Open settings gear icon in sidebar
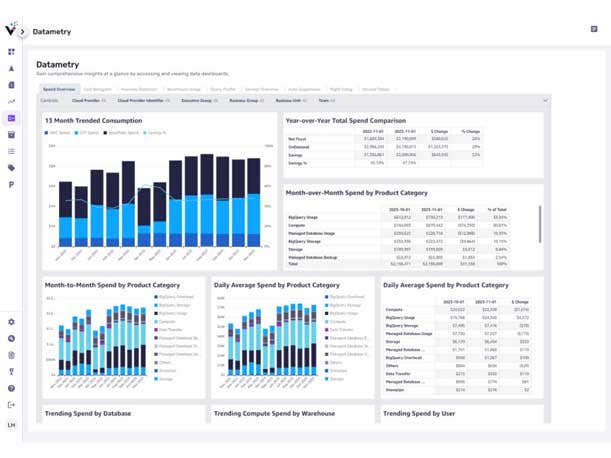611x458 pixels. pyautogui.click(x=11, y=322)
